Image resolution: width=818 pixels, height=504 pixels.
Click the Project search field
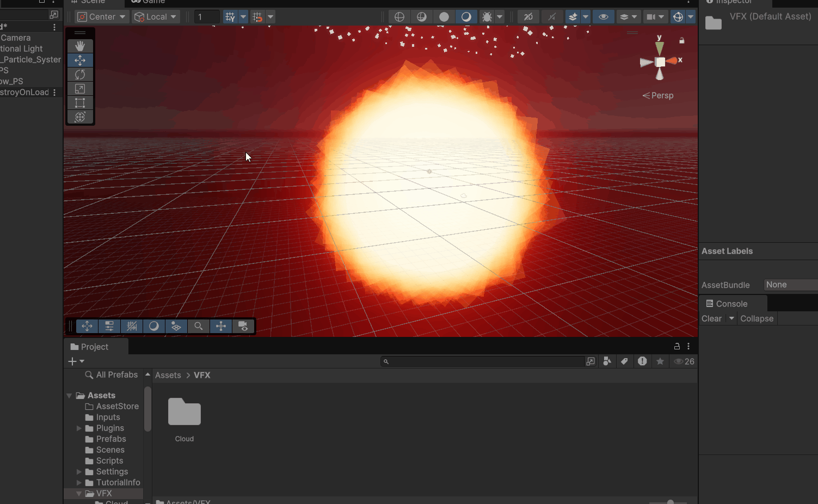(x=482, y=361)
